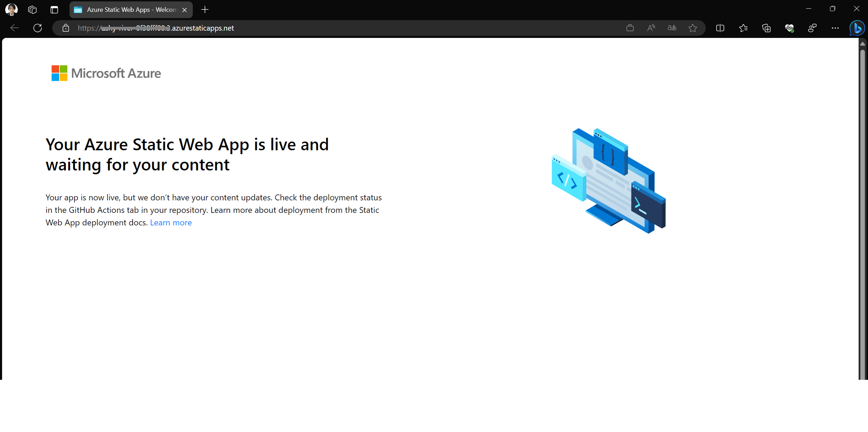The height and width of the screenshot is (432, 868).
Task: Open the Bing Copilot sidebar button
Action: pyautogui.click(x=857, y=28)
